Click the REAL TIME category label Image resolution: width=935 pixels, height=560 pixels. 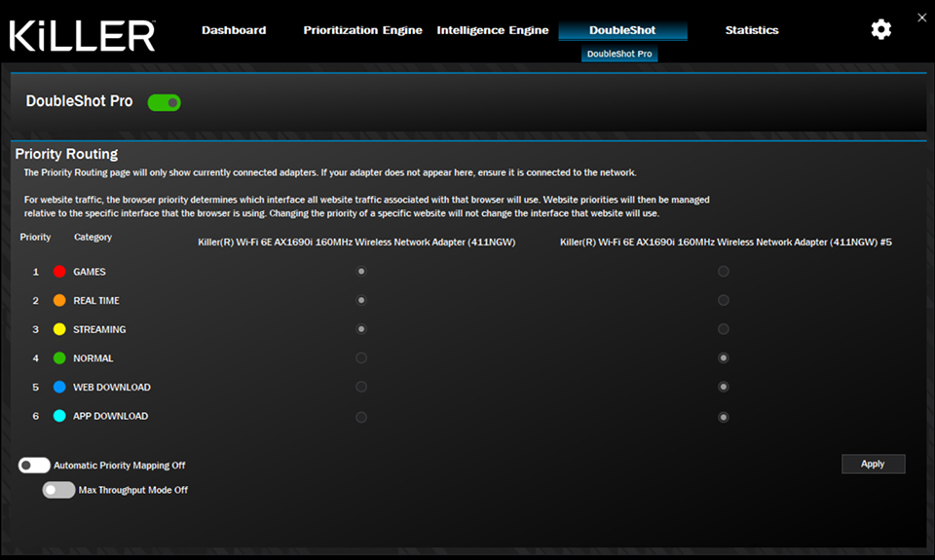(96, 301)
